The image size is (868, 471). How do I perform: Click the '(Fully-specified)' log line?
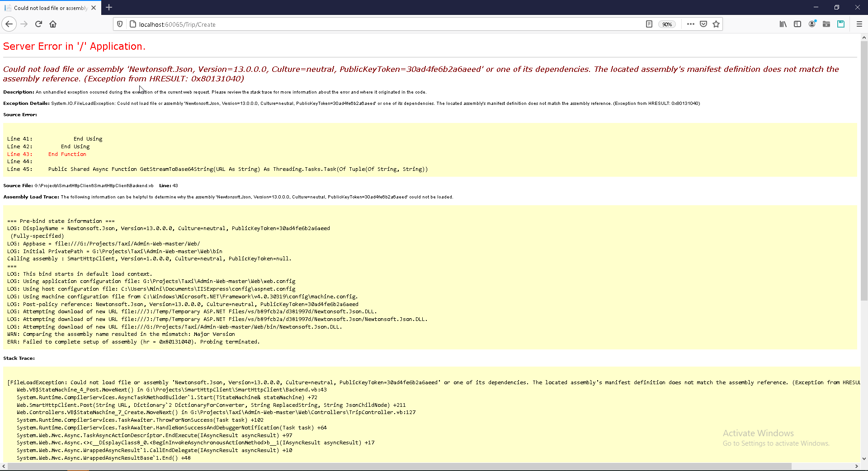38,236
